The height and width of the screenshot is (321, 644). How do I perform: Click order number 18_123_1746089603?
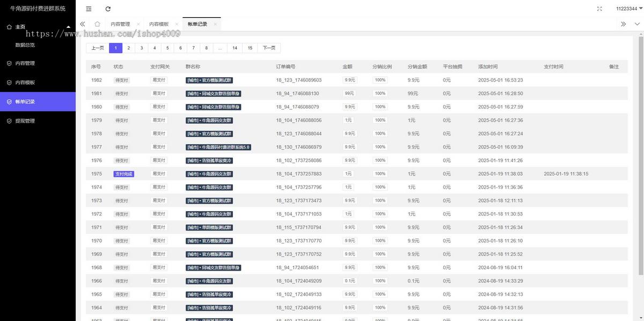coord(299,80)
